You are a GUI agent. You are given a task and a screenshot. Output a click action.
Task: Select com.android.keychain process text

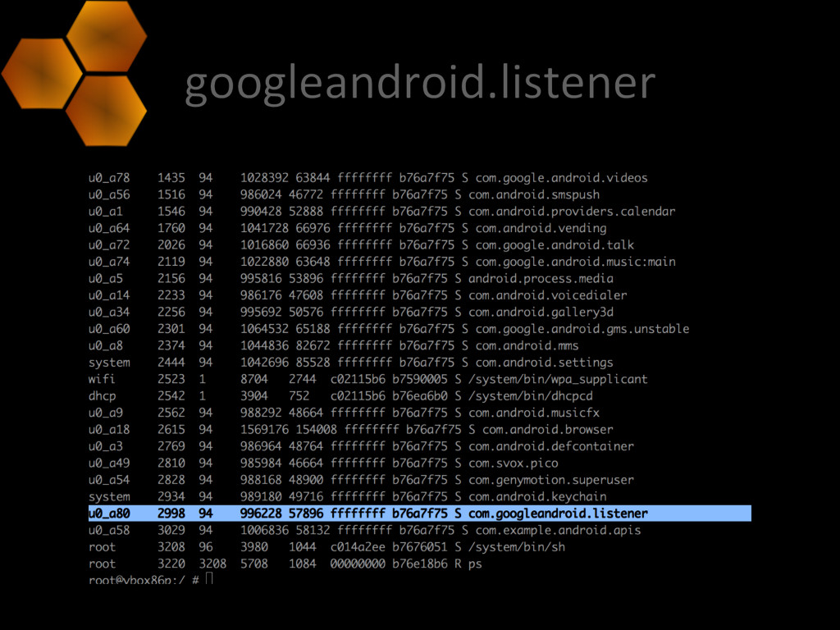point(537,496)
